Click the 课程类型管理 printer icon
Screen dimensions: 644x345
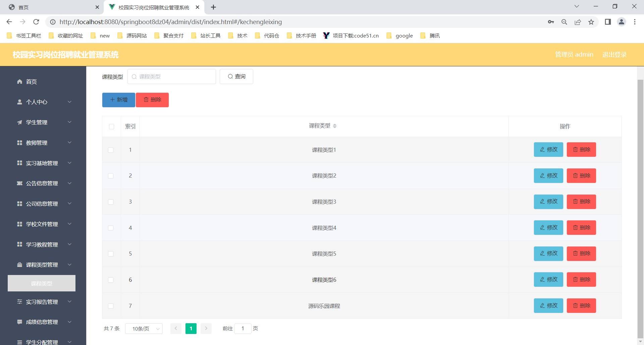(19, 265)
